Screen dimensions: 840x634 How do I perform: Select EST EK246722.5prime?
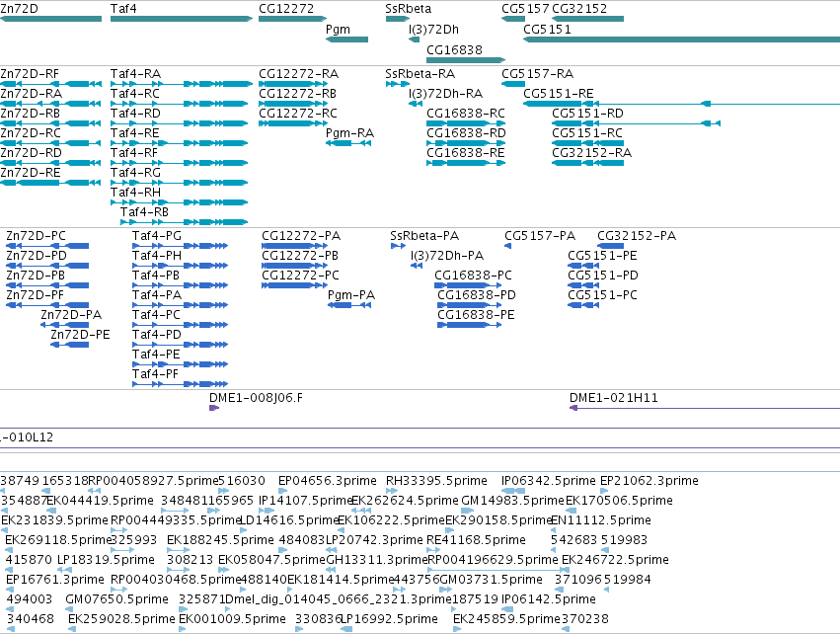coord(615,560)
